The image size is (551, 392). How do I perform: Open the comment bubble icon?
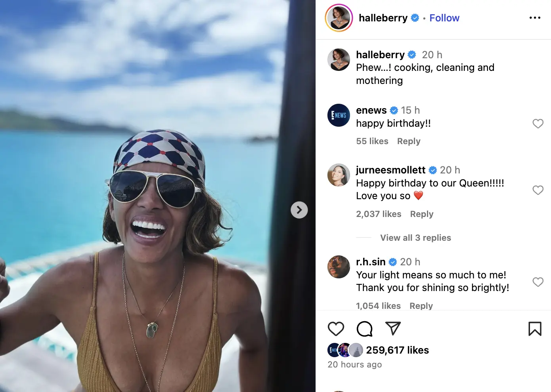[364, 329]
